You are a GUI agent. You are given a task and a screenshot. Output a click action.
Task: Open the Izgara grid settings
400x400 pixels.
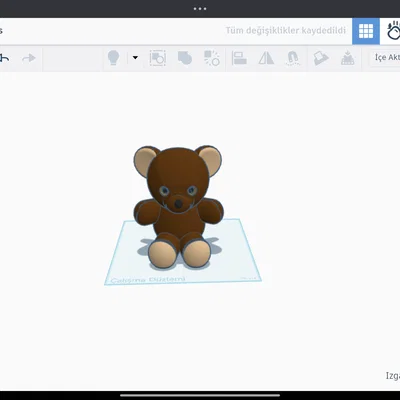(393, 376)
